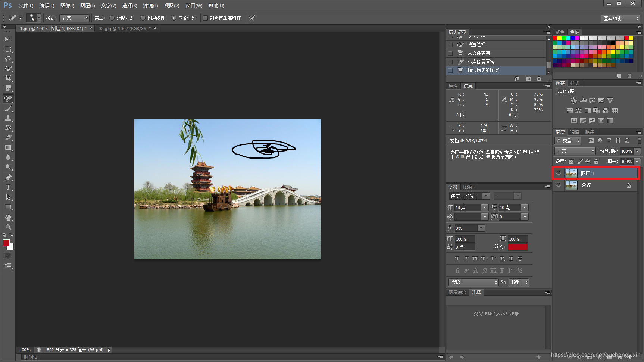This screenshot has width=644, height=362.
Task: Click the foreground red color swatch
Action: click(6, 243)
